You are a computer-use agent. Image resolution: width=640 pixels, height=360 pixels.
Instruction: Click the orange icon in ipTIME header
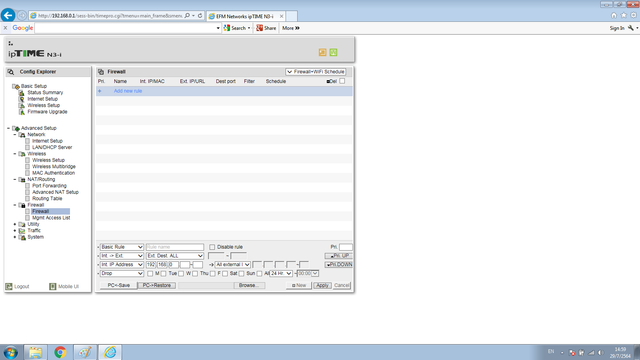(x=322, y=52)
